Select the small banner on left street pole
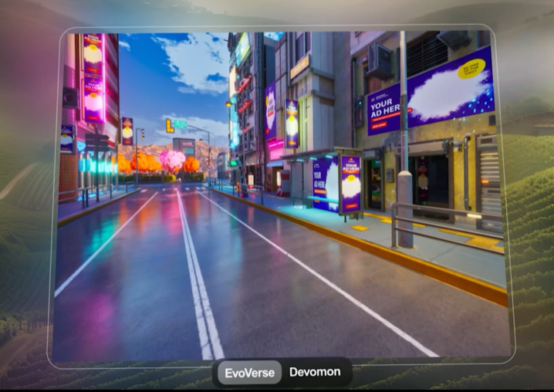 pos(127,131)
